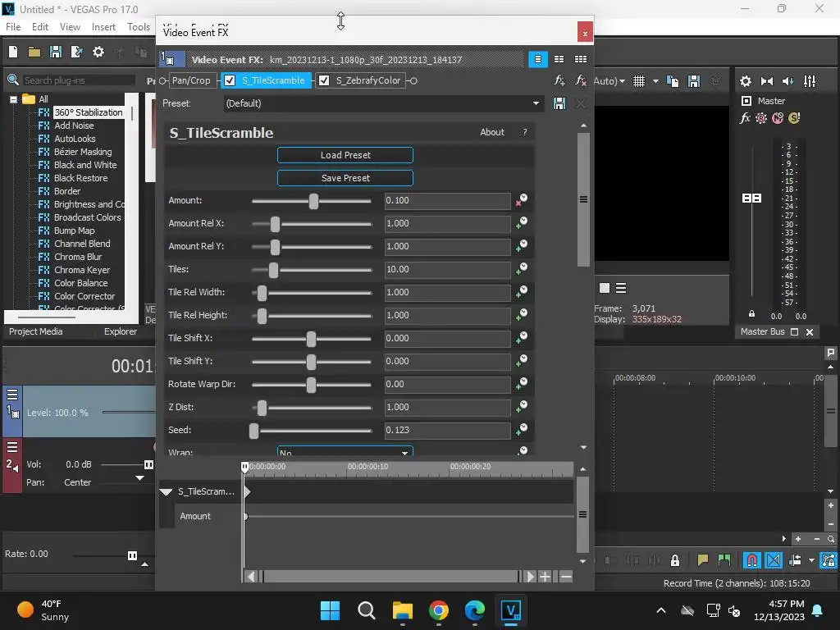Add animation for Tiles parameter
Viewport: 840px width, 630px height.
click(x=521, y=269)
